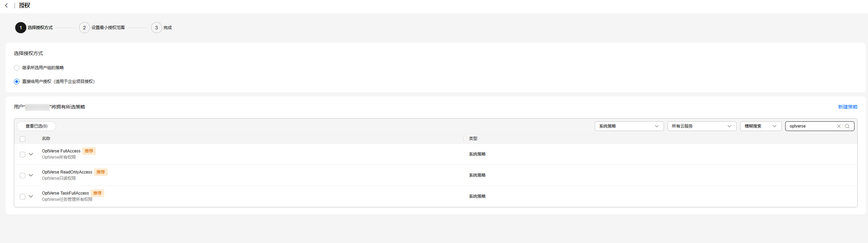The image size is (868, 243).
Task: Expand the OptVerse ReadOnlyAccess row
Action: coord(31,175)
